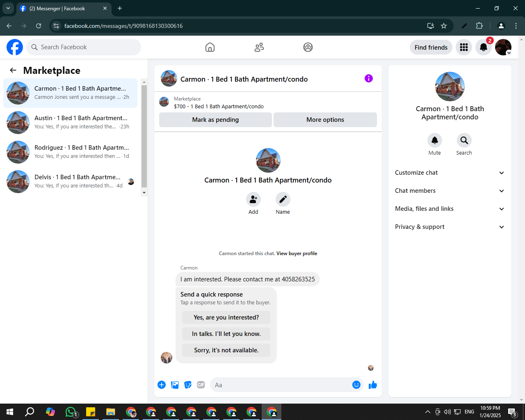The image size is (525, 420).
Task: Open the Rodriguez conversation in the list
Action: pyautogui.click(x=71, y=152)
